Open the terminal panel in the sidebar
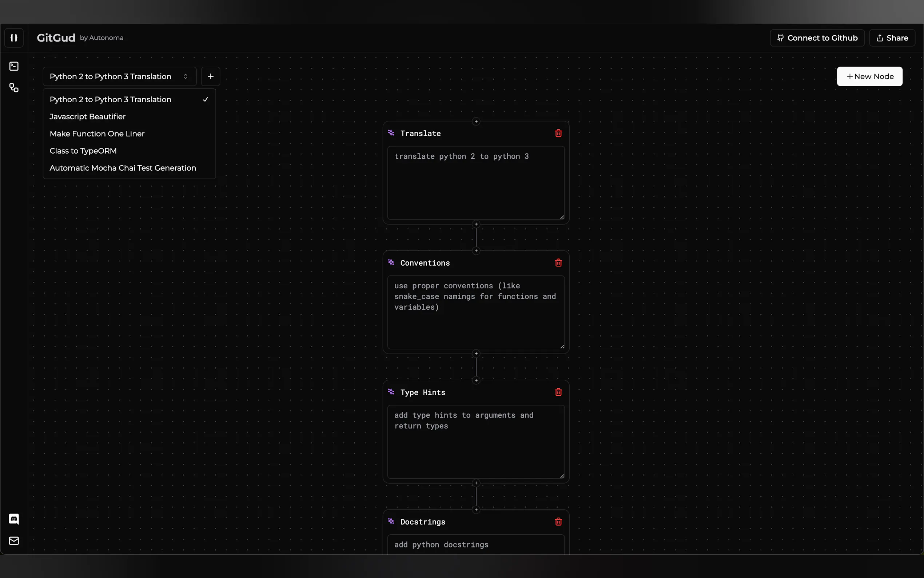Viewport: 924px width, 578px height. tap(14, 67)
